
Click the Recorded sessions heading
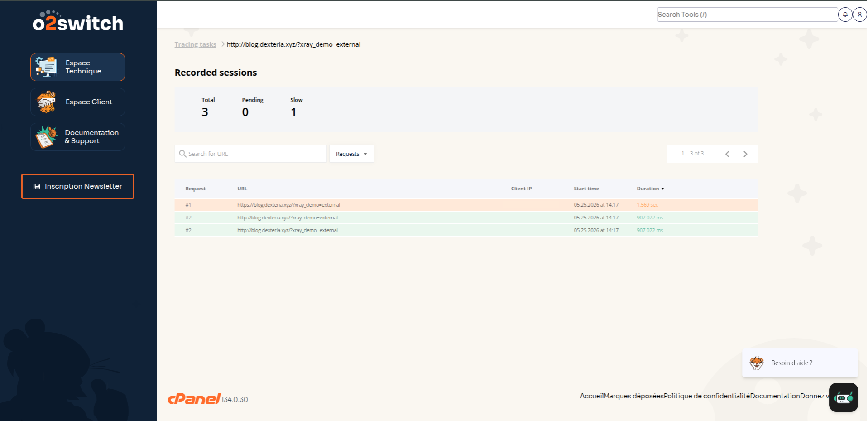[216, 73]
